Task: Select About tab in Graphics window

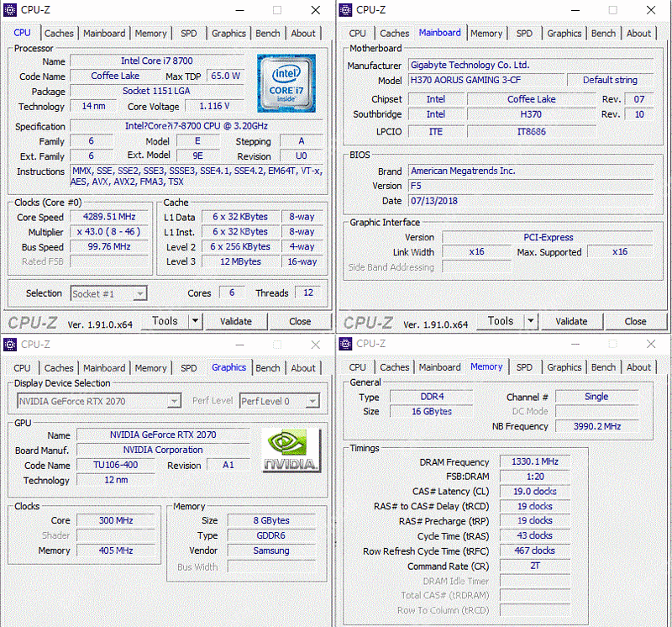Action: (x=303, y=368)
